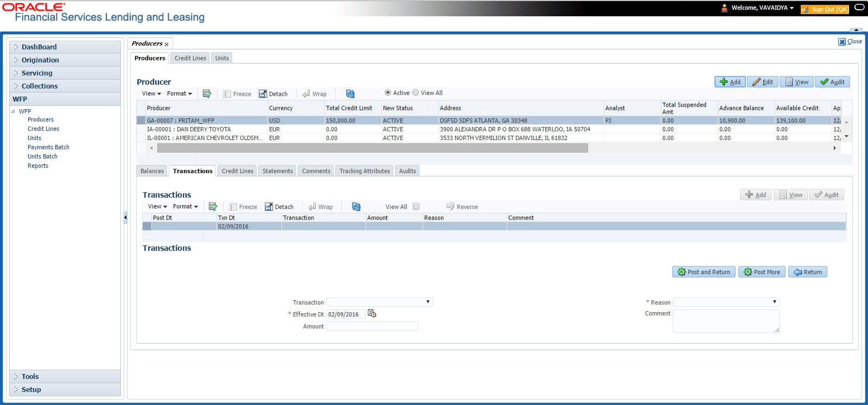
Task: Click Wrap in the Transactions toolbar
Action: 320,207
